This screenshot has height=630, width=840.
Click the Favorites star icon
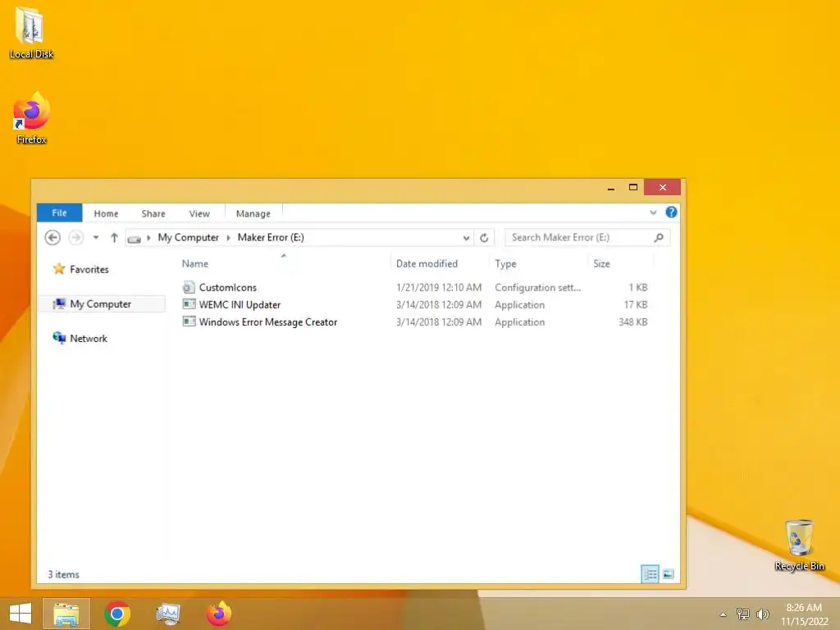(x=59, y=268)
